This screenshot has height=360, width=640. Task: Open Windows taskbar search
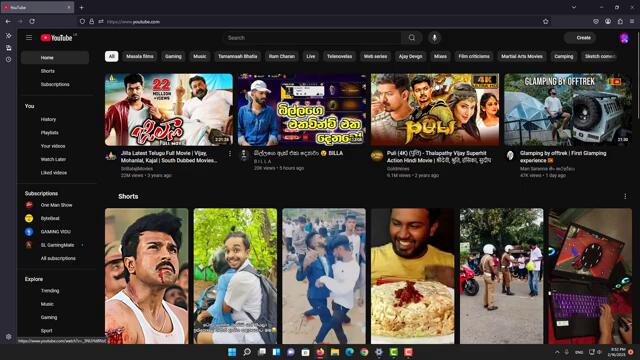click(x=247, y=352)
